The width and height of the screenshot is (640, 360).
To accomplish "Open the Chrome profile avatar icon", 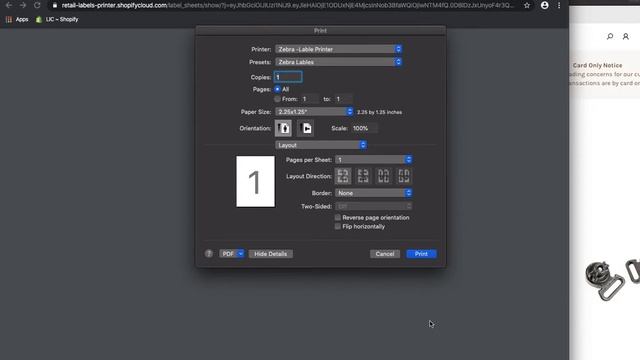I will click(544, 5).
